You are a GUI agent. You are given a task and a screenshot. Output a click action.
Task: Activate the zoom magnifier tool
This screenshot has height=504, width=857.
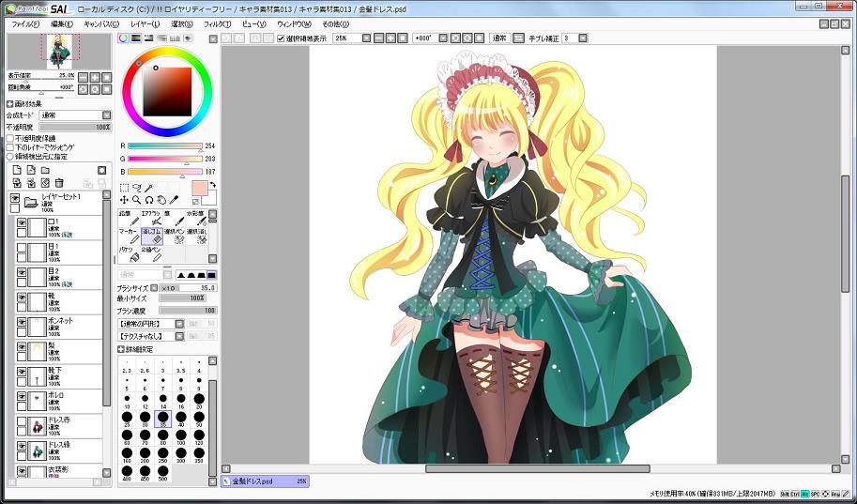coord(136,200)
